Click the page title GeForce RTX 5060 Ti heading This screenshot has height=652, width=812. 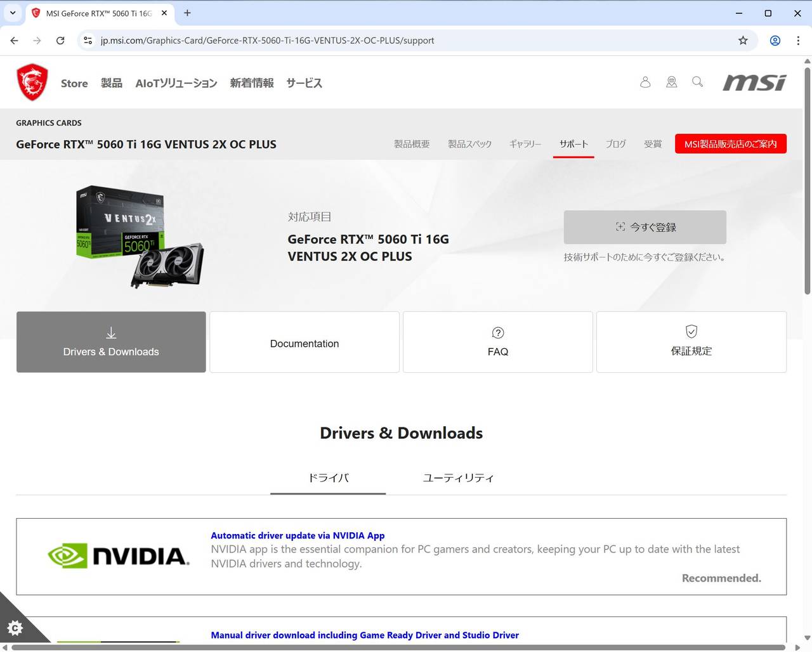[146, 145]
